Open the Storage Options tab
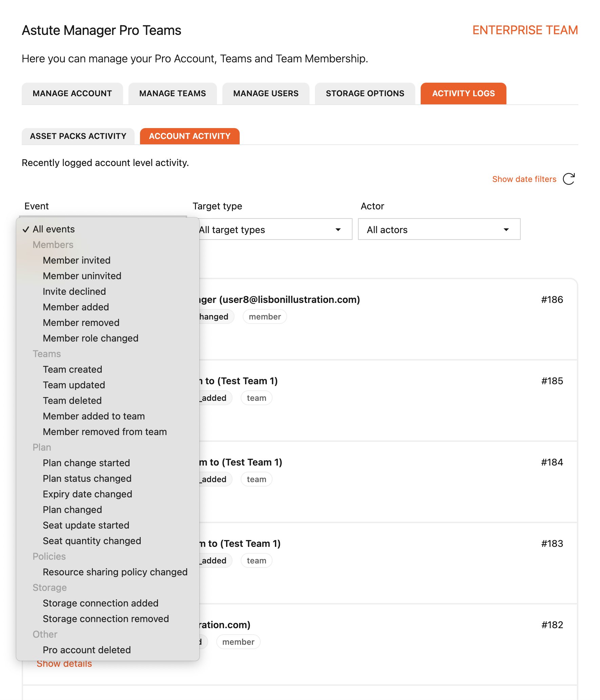 click(365, 94)
